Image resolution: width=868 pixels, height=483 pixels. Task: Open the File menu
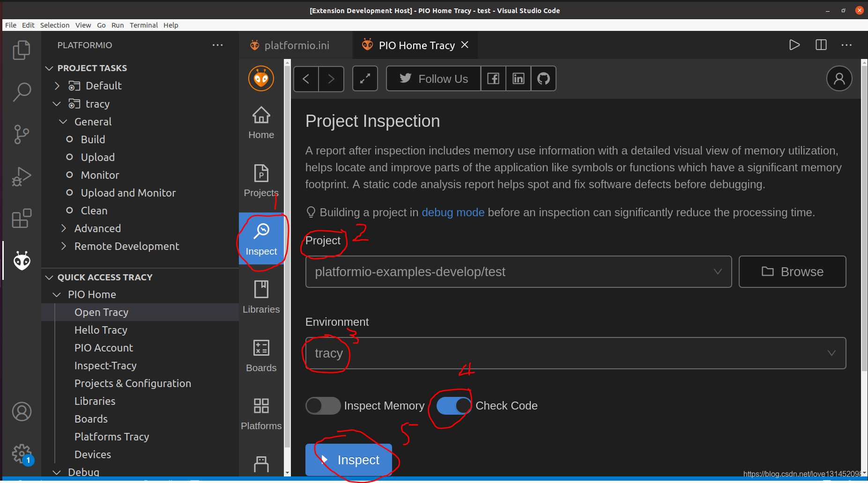click(11, 25)
